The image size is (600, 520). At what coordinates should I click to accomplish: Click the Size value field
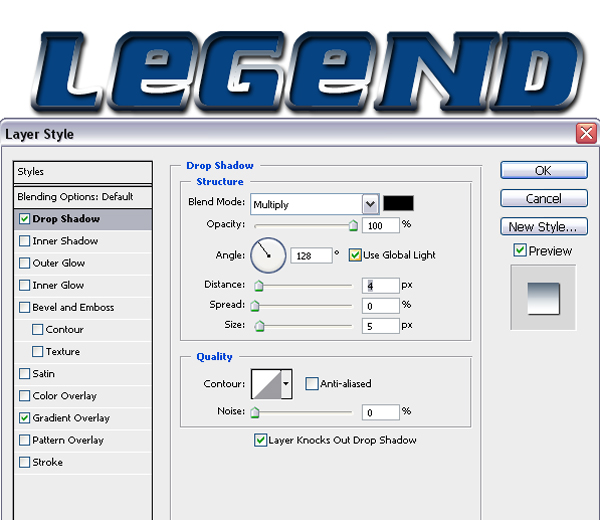(381, 326)
